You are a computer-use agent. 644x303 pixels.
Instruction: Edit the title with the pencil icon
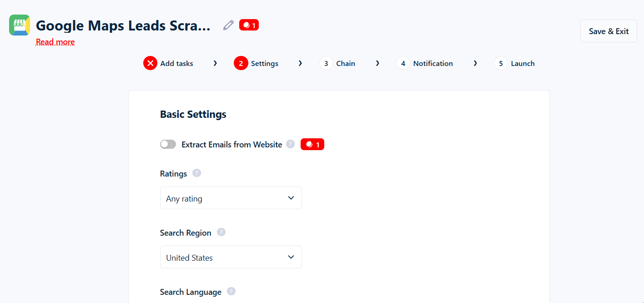(228, 25)
